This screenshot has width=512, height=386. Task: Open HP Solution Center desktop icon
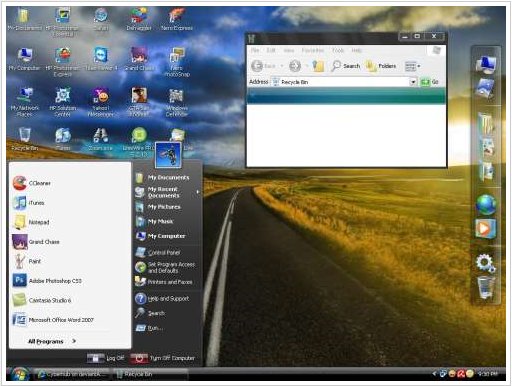(x=63, y=102)
